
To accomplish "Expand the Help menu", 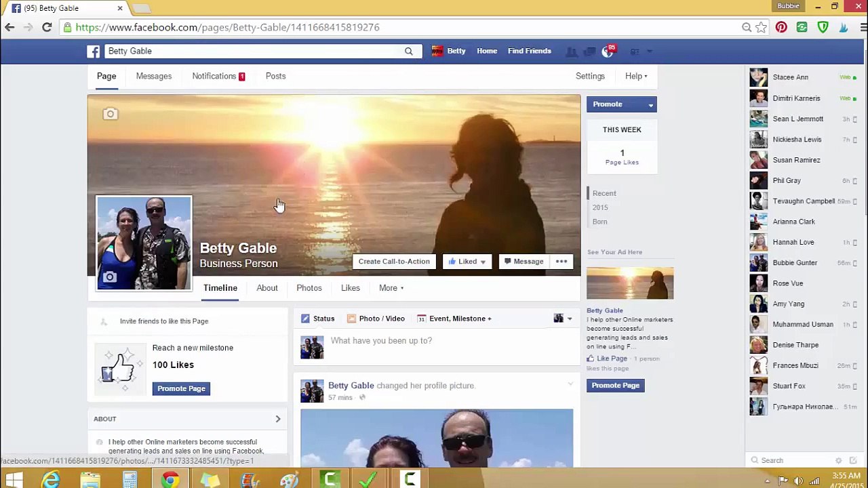I will tap(636, 76).
